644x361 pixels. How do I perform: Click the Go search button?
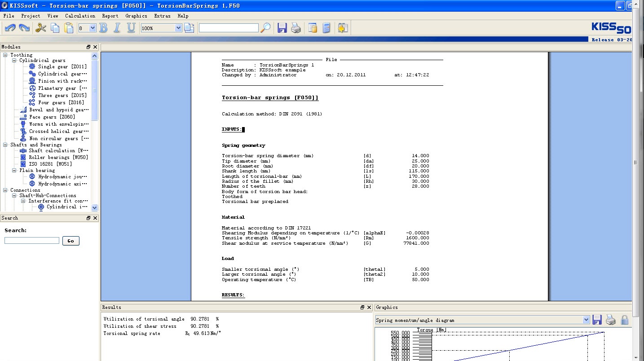click(71, 241)
